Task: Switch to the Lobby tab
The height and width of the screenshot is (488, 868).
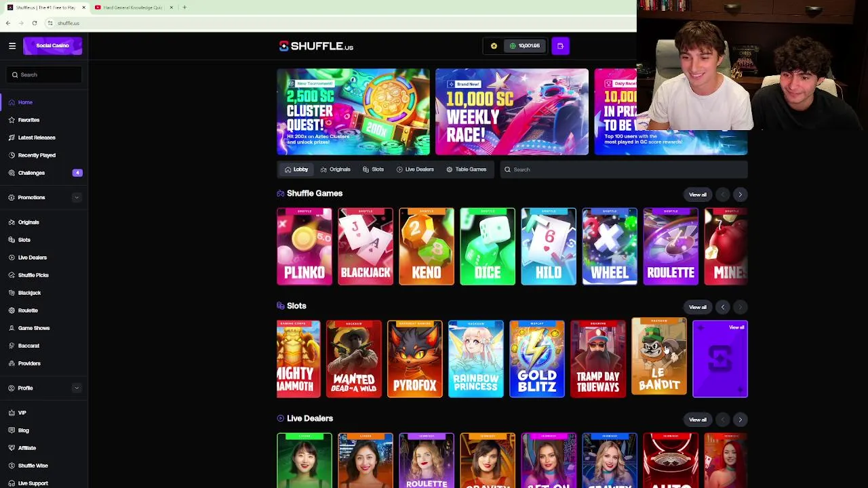Action: [296, 169]
